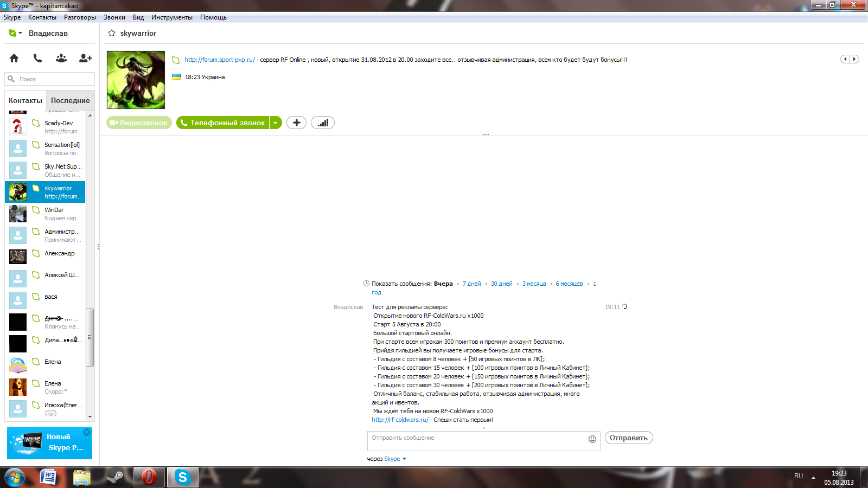
Task: Open the emoticon smiley picker
Action: coord(592,439)
